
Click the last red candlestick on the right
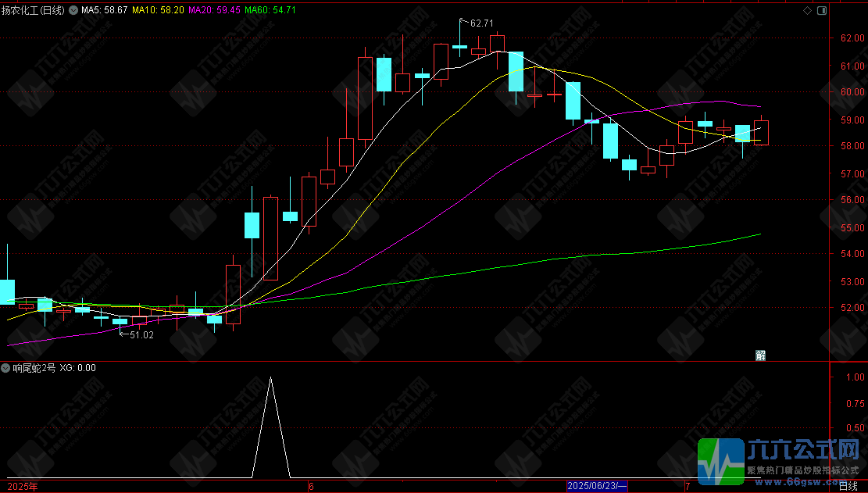(761, 132)
